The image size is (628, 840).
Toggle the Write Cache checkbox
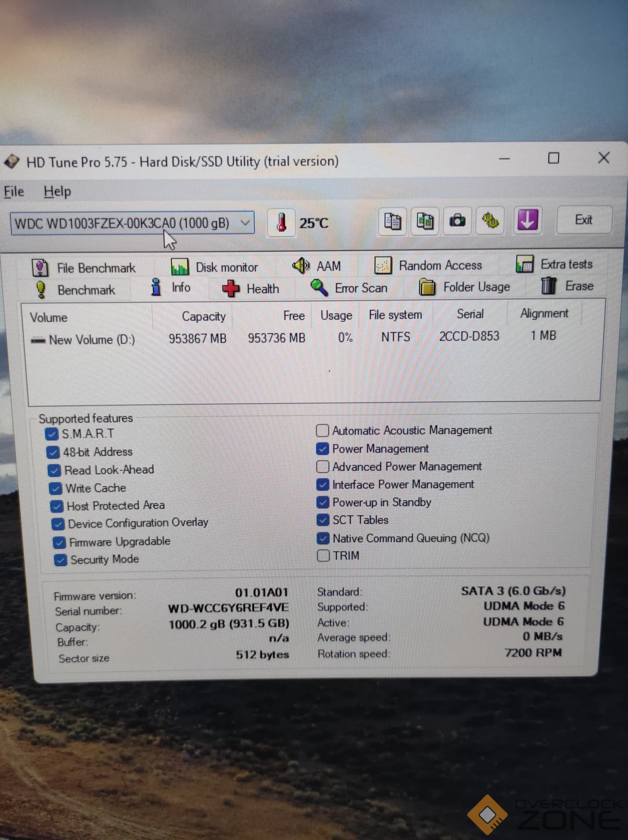[56, 488]
